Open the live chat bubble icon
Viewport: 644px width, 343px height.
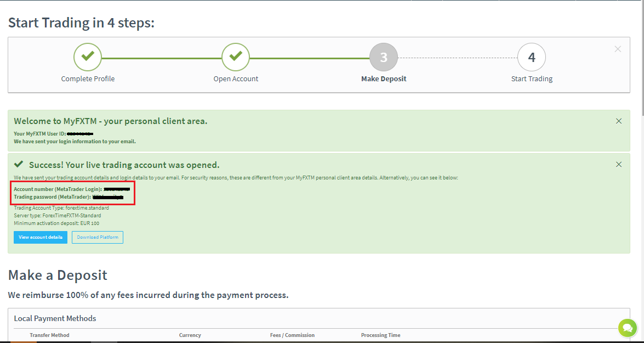click(627, 328)
